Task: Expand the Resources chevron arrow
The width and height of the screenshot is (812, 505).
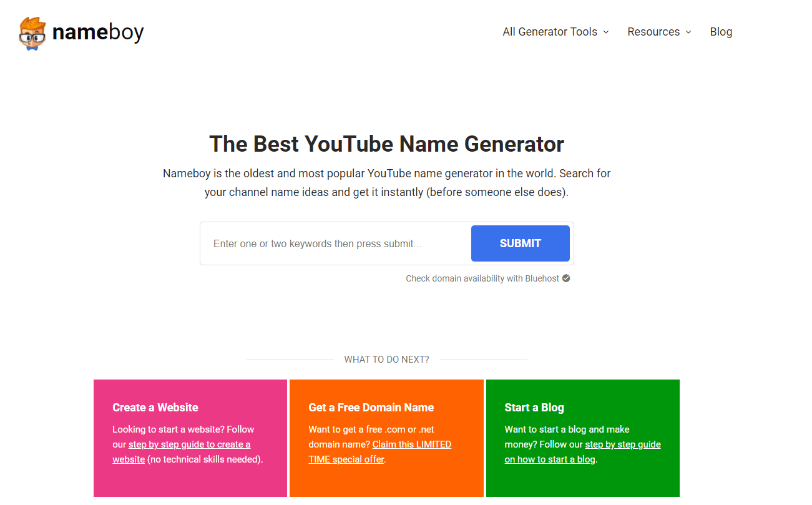Action: coord(688,32)
